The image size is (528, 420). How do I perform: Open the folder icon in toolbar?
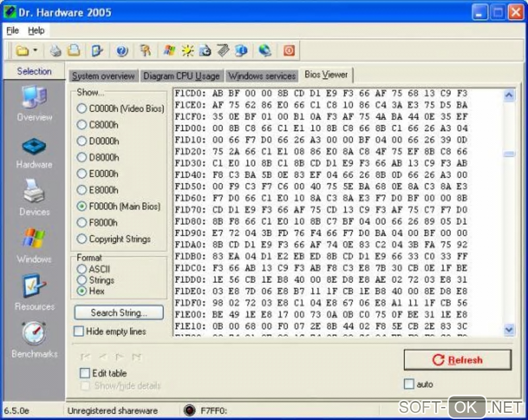(x=22, y=51)
